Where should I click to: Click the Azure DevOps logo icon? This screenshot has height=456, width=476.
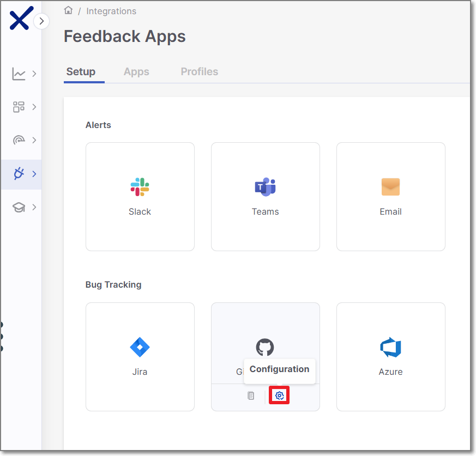point(391,347)
